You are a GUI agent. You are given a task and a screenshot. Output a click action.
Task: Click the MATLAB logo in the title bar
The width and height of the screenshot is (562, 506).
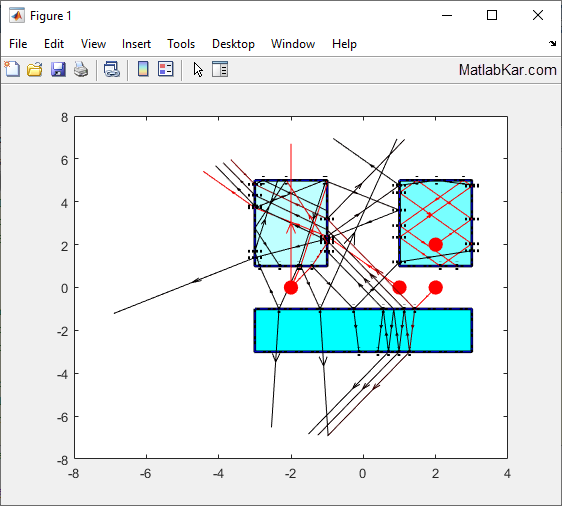[17, 16]
